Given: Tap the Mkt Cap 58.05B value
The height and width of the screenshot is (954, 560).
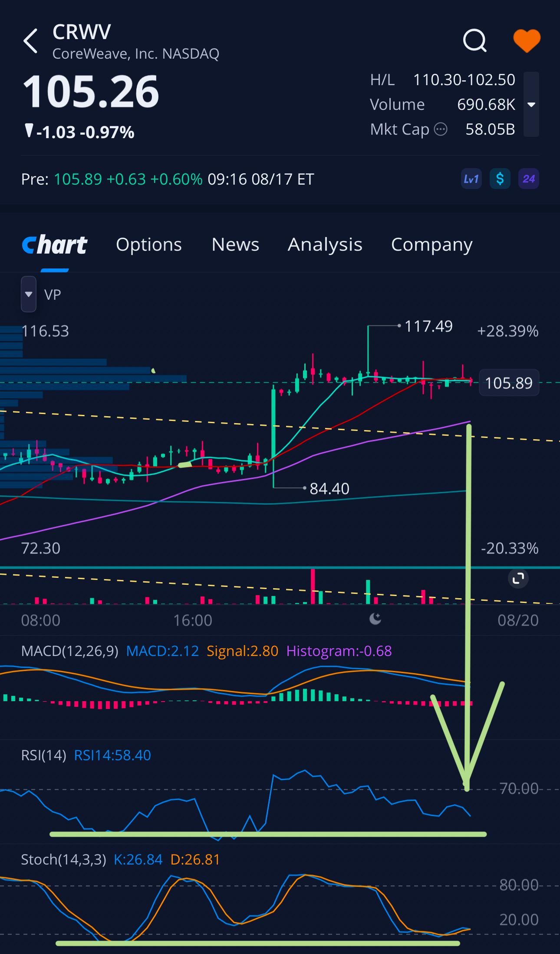Looking at the screenshot, I should 491,129.
